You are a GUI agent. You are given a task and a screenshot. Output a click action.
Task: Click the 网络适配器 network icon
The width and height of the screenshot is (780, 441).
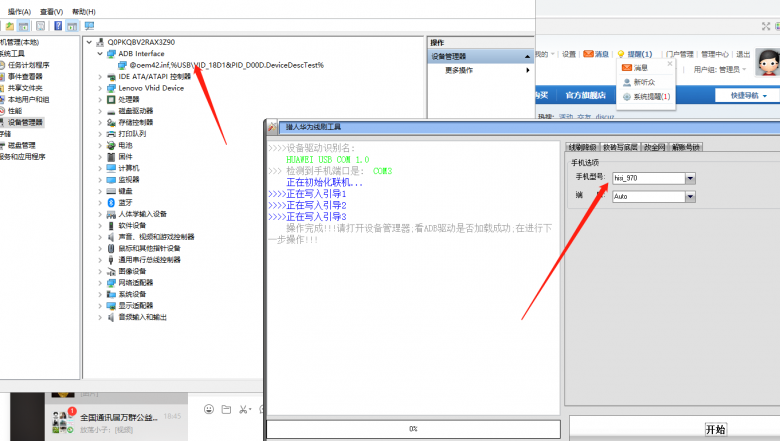111,282
